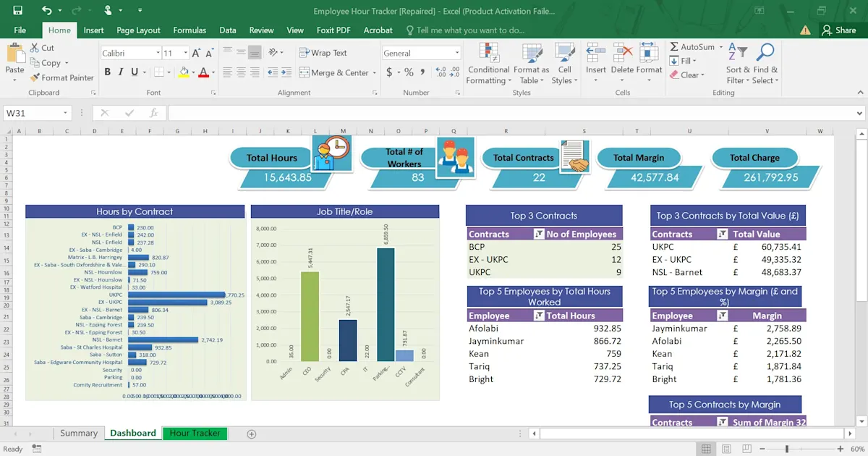Click the Undo arrow icon
The height and width of the screenshot is (456, 868).
click(46, 10)
